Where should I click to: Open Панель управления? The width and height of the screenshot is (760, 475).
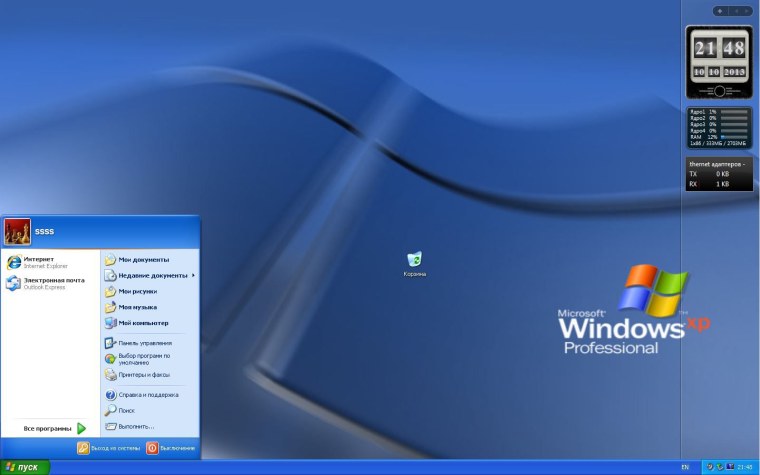coord(143,343)
